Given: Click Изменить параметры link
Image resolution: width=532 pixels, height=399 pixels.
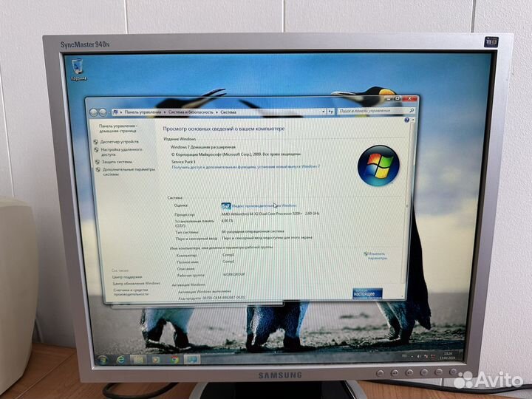Looking at the screenshot, I should pyautogui.click(x=377, y=256).
